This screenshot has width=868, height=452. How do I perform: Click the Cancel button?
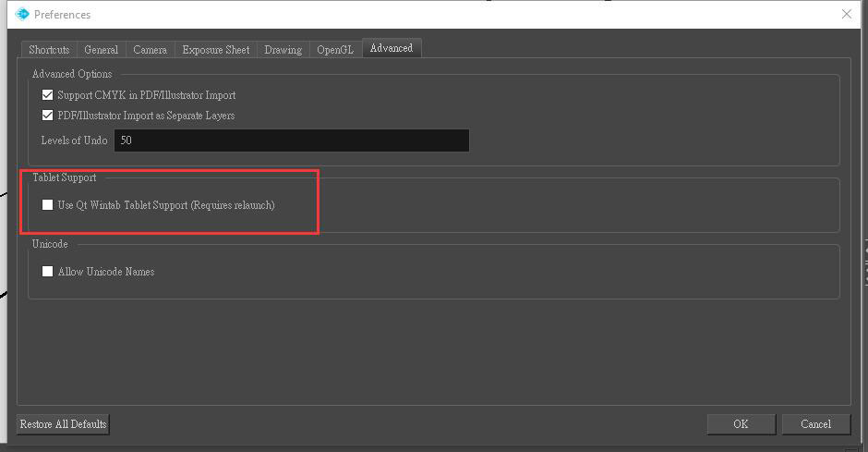(x=815, y=424)
